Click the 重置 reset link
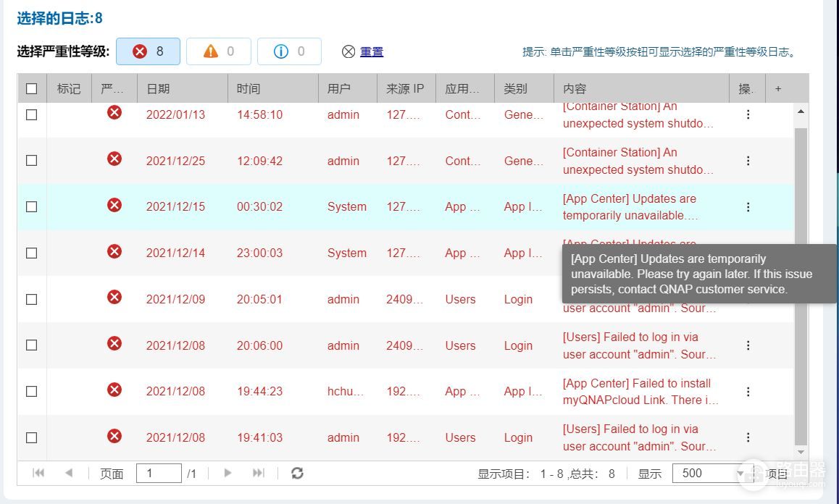 pos(372,51)
